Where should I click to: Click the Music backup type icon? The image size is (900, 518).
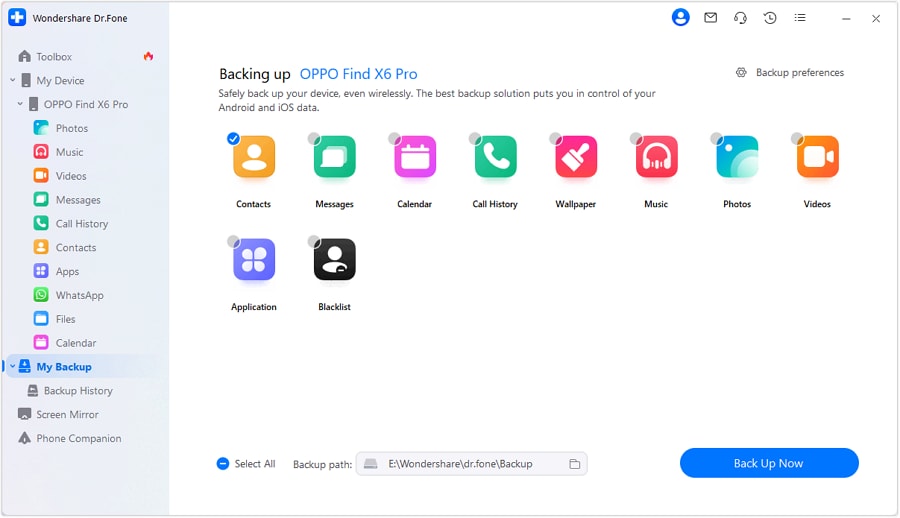pos(657,157)
